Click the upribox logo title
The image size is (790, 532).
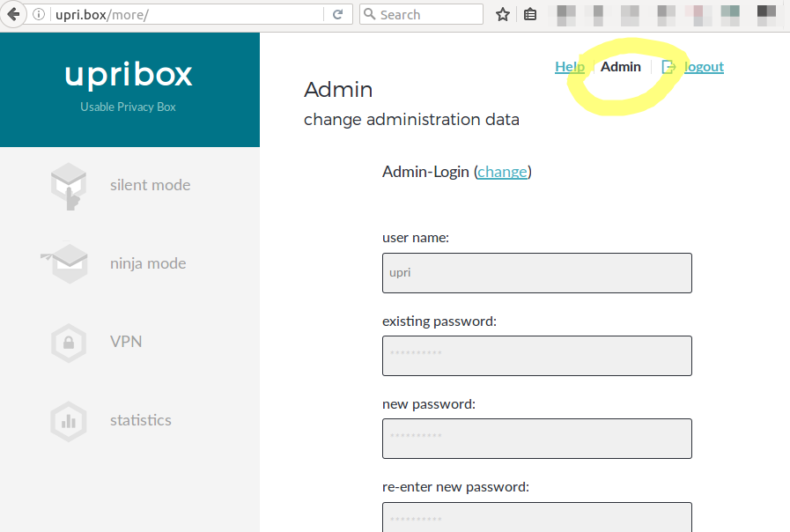129,75
